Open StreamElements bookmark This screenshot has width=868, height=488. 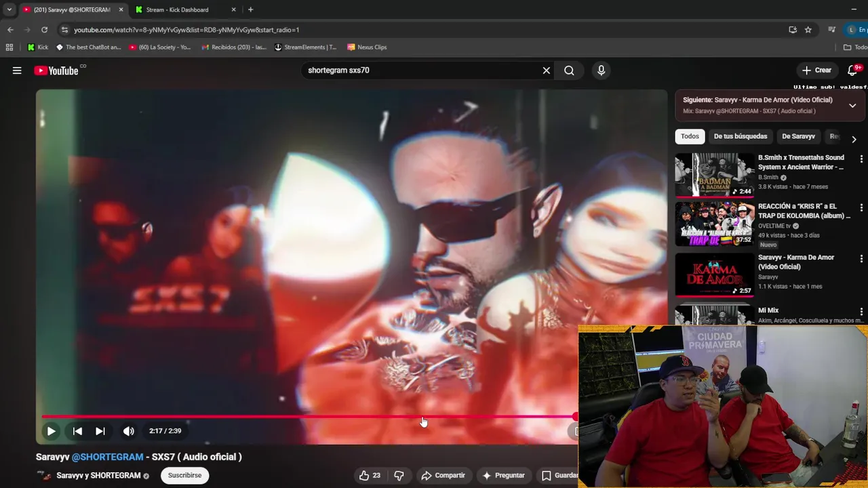point(305,47)
